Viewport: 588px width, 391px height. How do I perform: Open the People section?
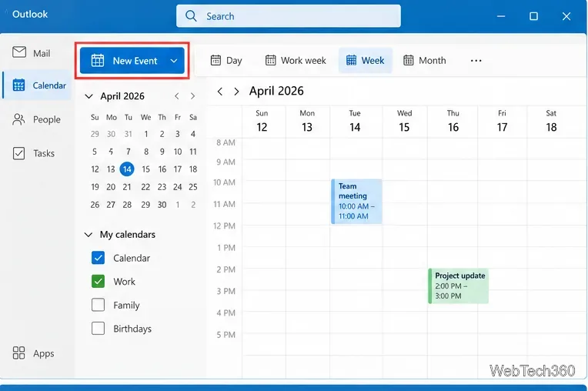pos(36,119)
